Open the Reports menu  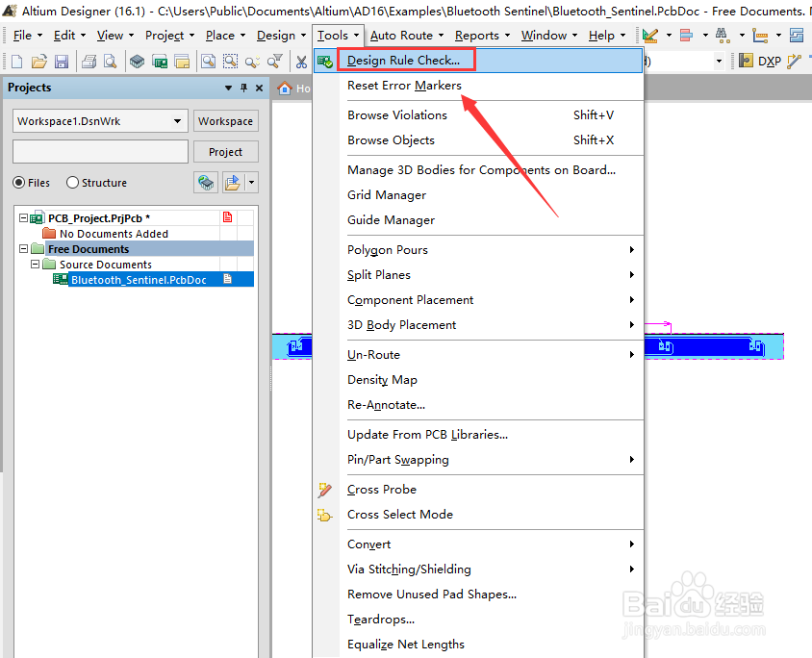[x=482, y=36]
